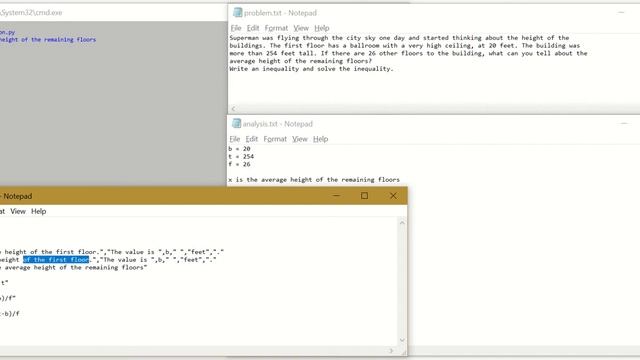Image resolution: width=640 pixels, height=360 pixels.
Task: Open File menu in problem.txt Notepad
Action: (236, 28)
